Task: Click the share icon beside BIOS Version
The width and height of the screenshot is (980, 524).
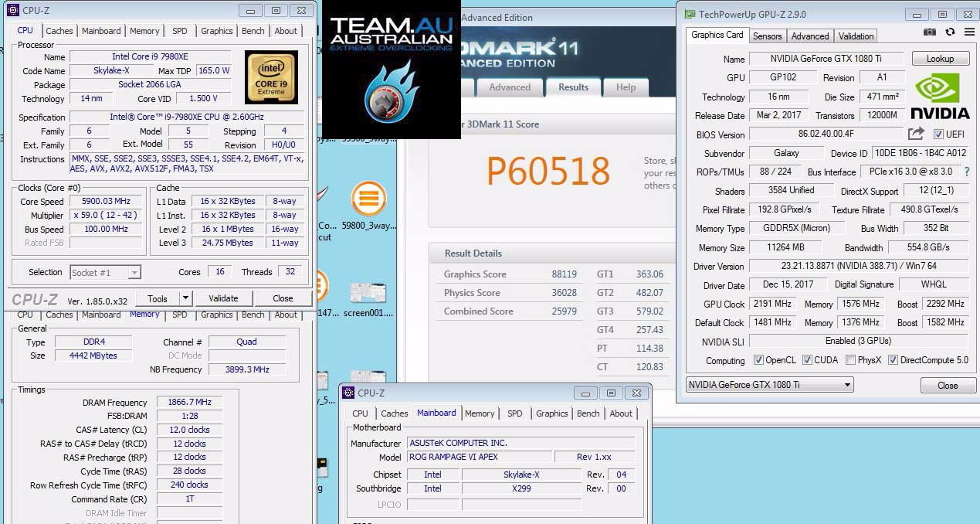Action: click(x=916, y=134)
